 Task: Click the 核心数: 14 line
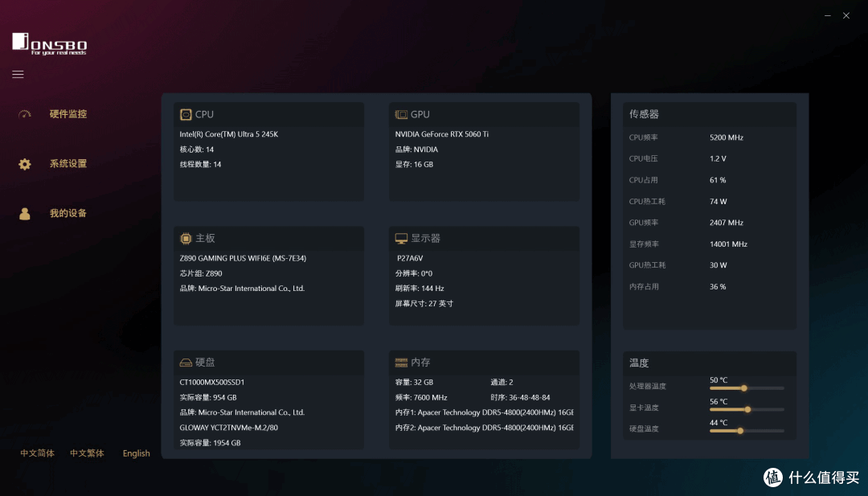click(197, 150)
